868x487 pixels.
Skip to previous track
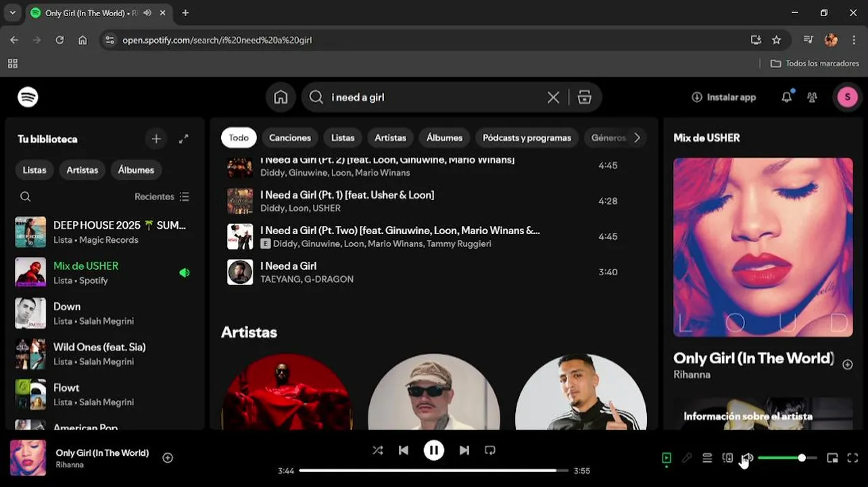coord(404,450)
